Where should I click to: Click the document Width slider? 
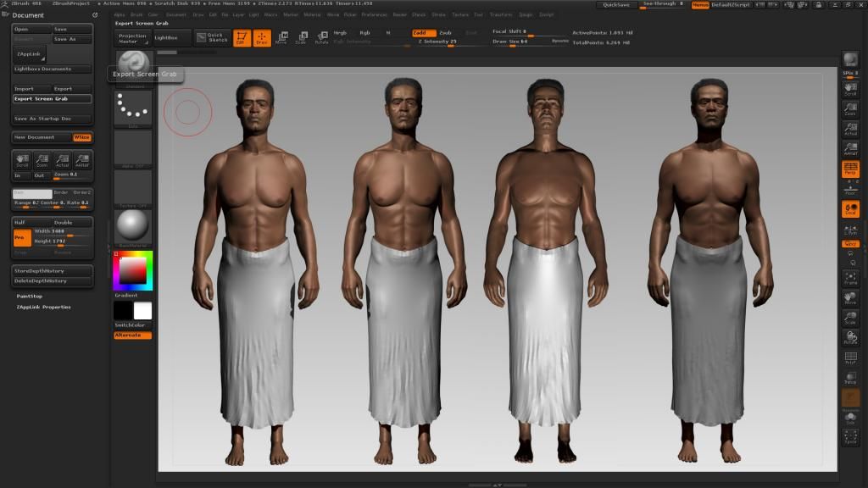pyautogui.click(x=63, y=232)
